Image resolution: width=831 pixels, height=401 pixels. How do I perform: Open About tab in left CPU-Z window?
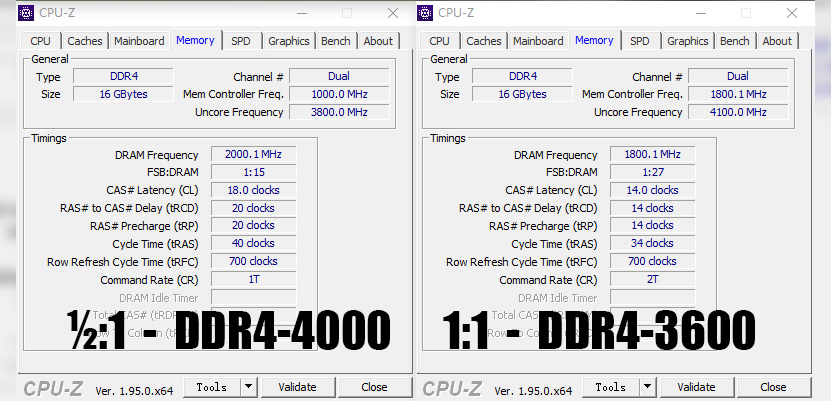click(x=378, y=41)
